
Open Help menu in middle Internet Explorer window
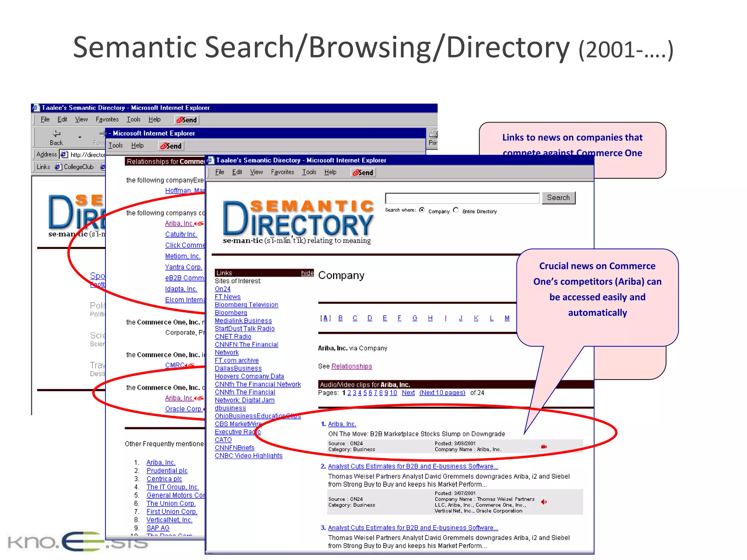137,145
